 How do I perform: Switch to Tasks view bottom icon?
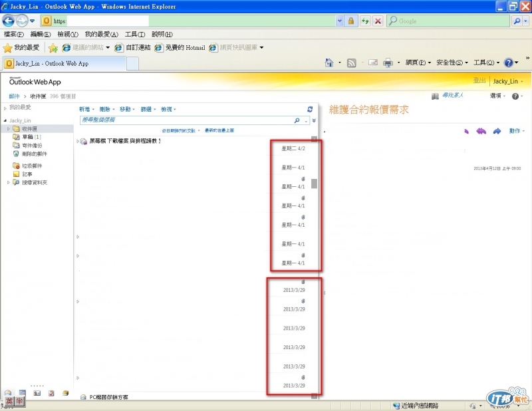click(x=51, y=393)
